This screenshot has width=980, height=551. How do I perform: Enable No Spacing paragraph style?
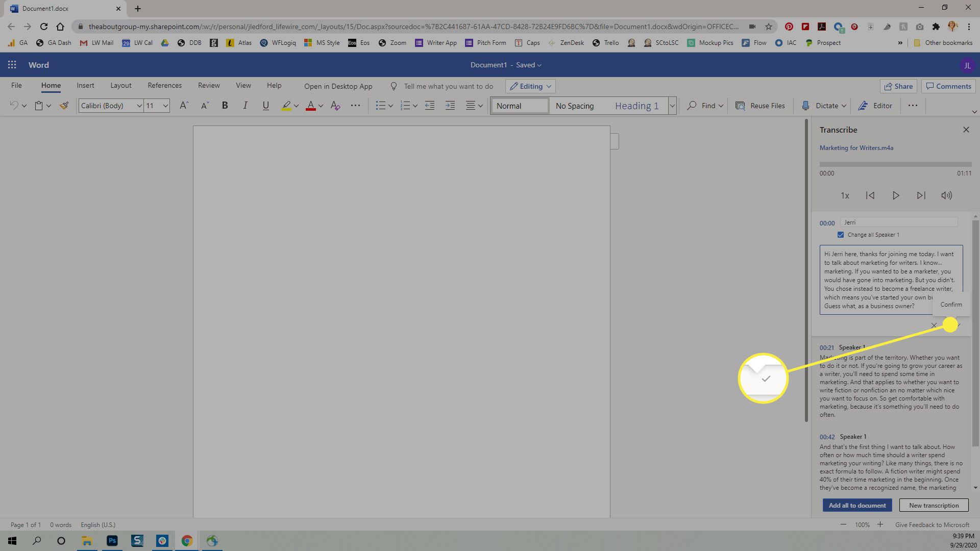[x=575, y=106]
